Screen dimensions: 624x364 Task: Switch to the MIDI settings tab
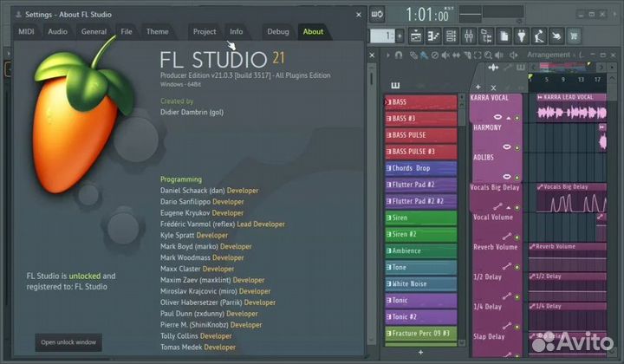26,31
